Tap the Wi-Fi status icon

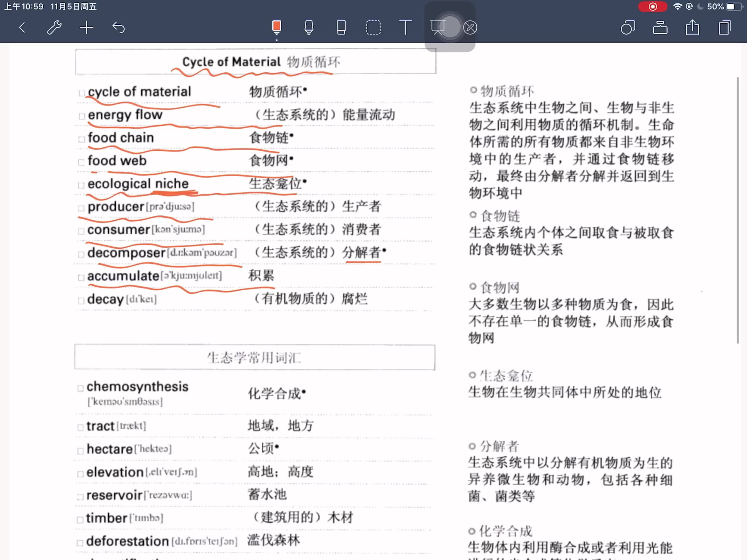coord(677,7)
